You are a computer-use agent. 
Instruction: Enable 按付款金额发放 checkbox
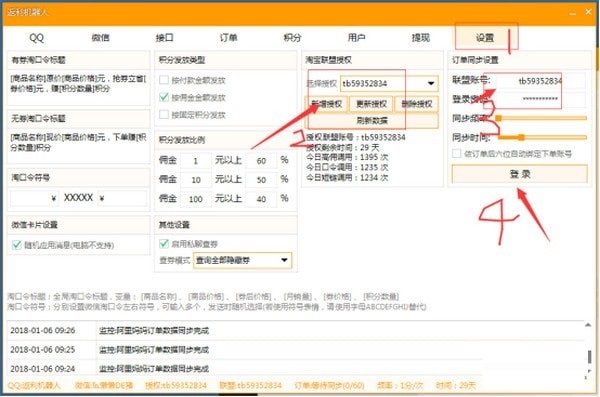pyautogui.click(x=164, y=80)
